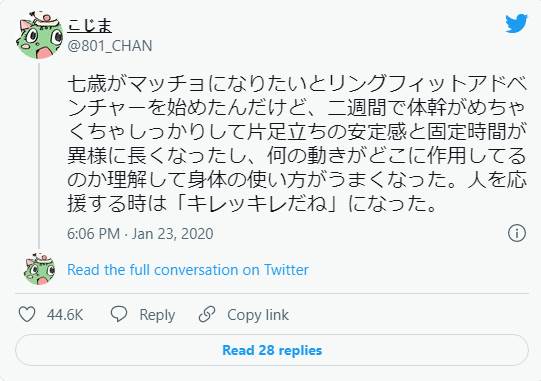Click the Reply text label
This screenshot has height=381, width=541.
tap(157, 315)
